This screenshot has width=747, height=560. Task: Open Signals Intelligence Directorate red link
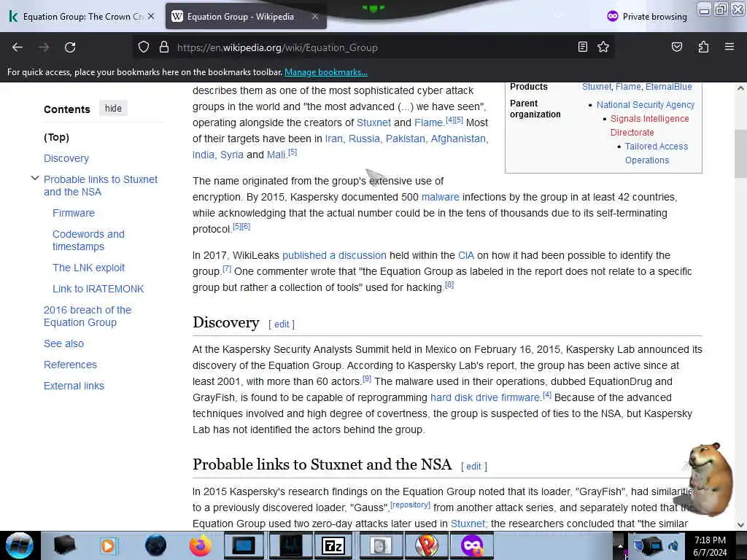click(649, 125)
